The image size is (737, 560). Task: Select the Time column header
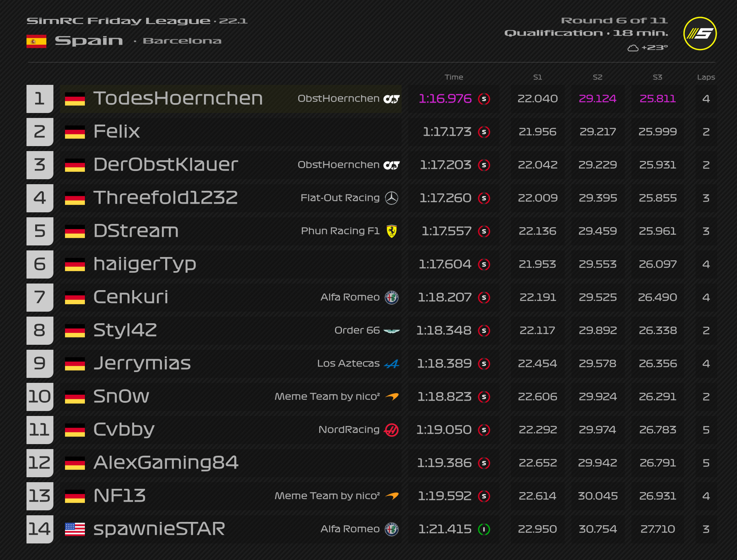coord(454,77)
